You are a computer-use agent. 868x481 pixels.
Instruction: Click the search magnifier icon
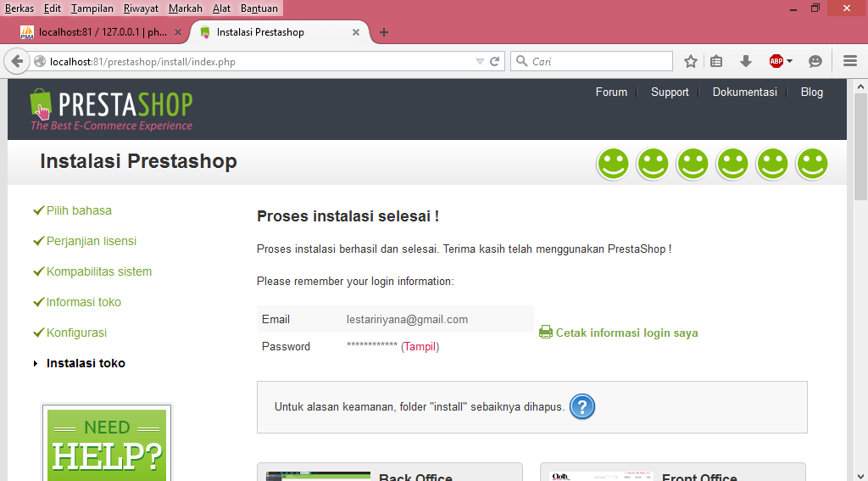tap(521, 61)
